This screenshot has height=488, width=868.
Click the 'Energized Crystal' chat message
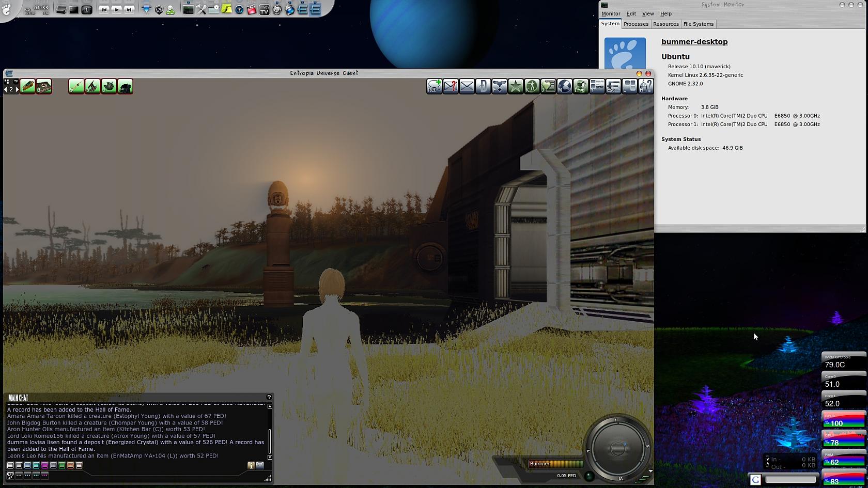[135, 446]
